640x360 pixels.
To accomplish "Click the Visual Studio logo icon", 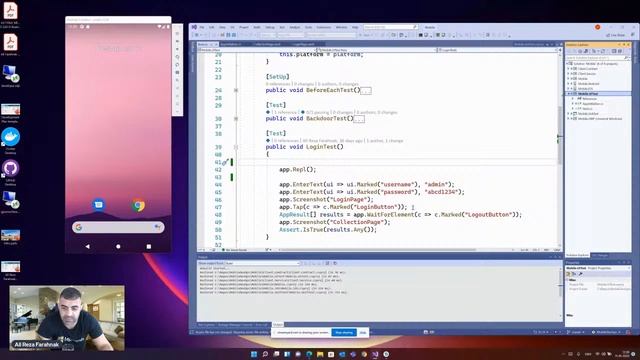I will coord(194,27).
